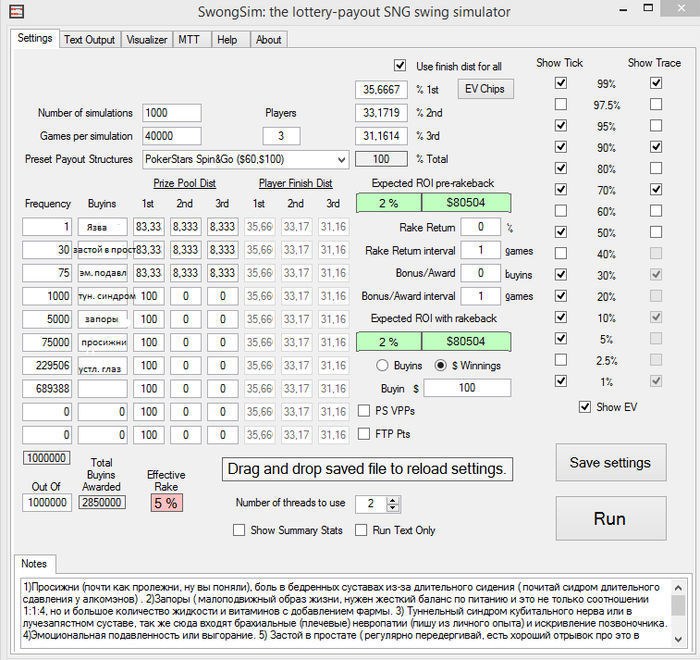Toggle 'Use finish dist for all' checkbox
700x660 pixels.
point(401,66)
